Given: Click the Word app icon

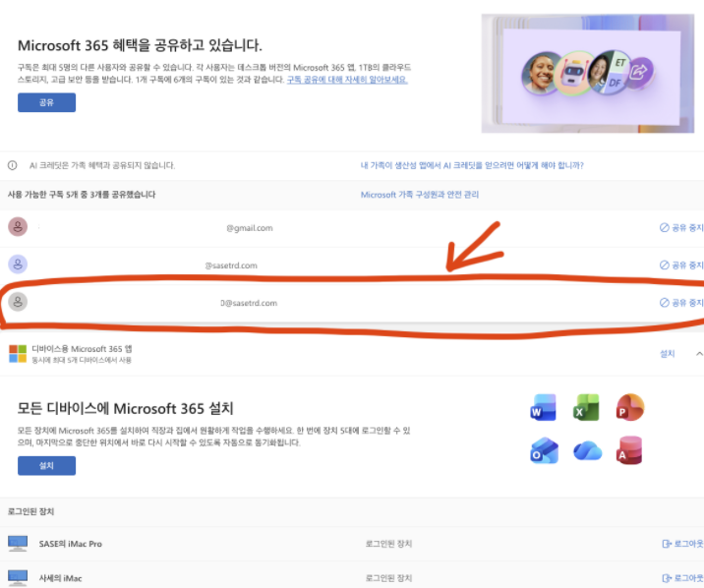Looking at the screenshot, I should [x=544, y=407].
